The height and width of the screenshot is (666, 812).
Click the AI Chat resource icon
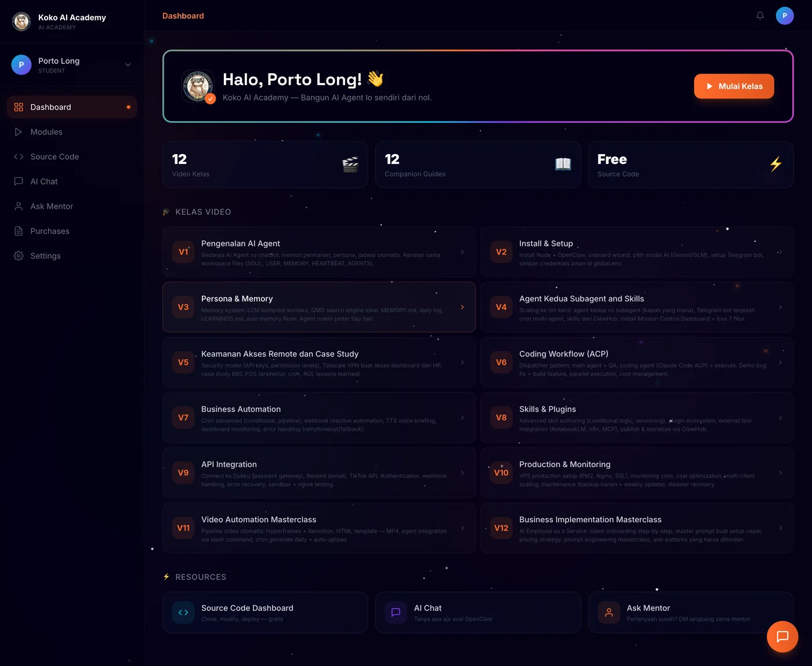click(396, 613)
